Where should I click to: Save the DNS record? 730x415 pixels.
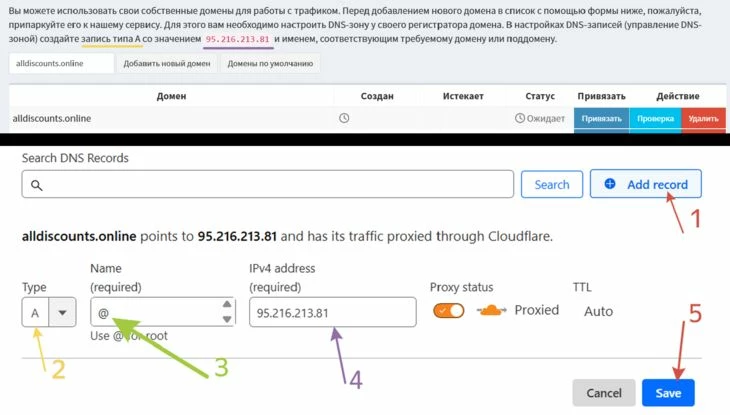(x=668, y=393)
